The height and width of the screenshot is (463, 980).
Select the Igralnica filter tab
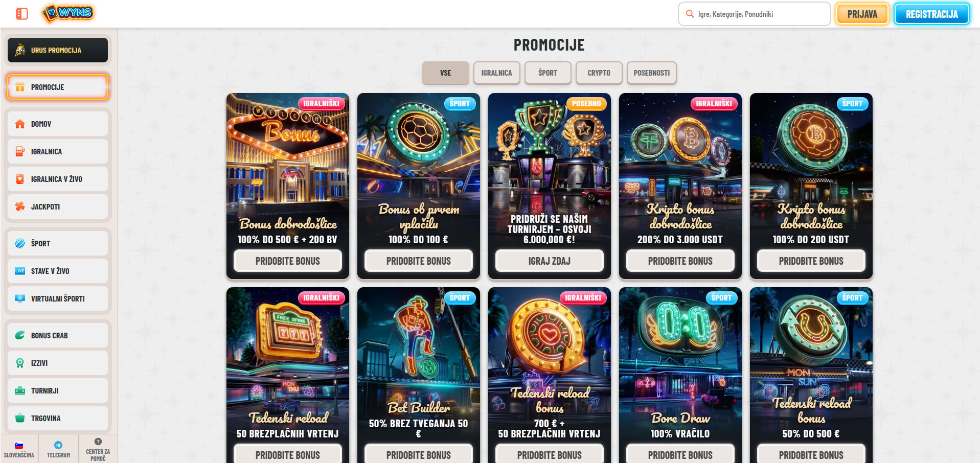coord(496,73)
